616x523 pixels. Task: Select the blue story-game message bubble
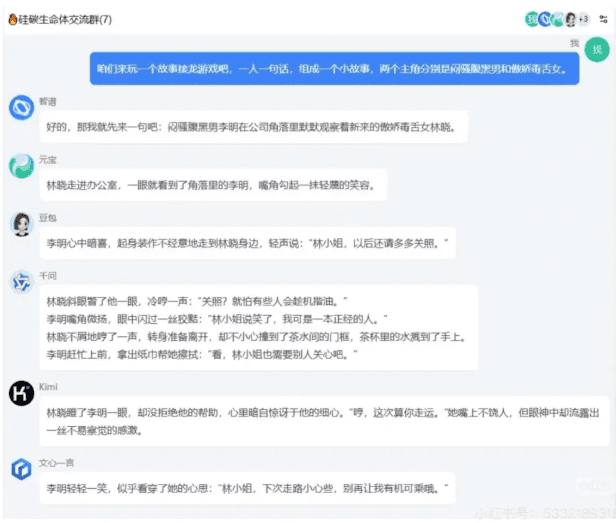(x=334, y=69)
